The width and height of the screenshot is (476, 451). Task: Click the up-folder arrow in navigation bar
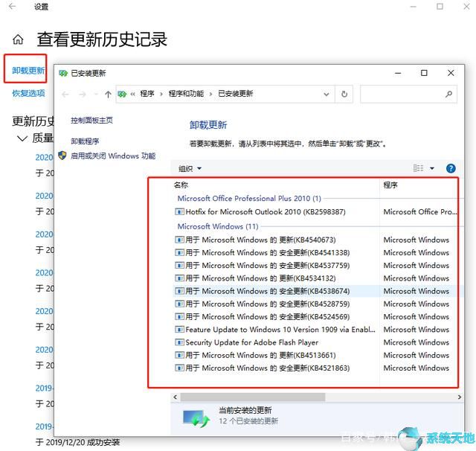108,95
